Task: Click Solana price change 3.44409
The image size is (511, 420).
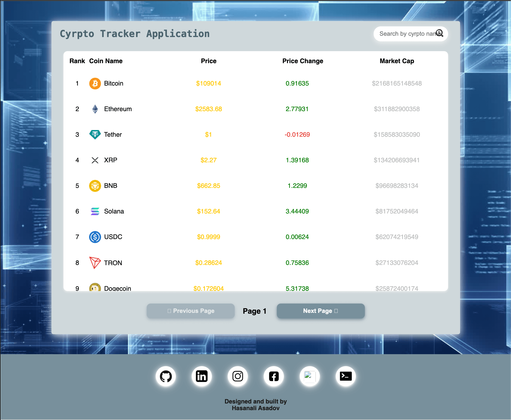Action: click(x=297, y=211)
